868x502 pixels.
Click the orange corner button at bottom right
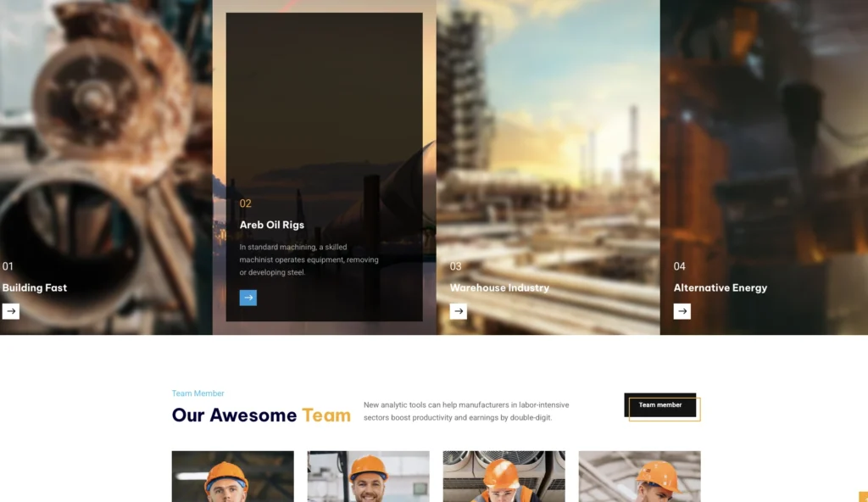863,497
